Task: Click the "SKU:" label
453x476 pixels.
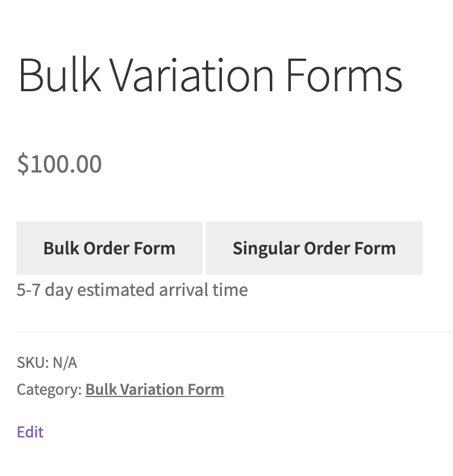Action: point(33,363)
